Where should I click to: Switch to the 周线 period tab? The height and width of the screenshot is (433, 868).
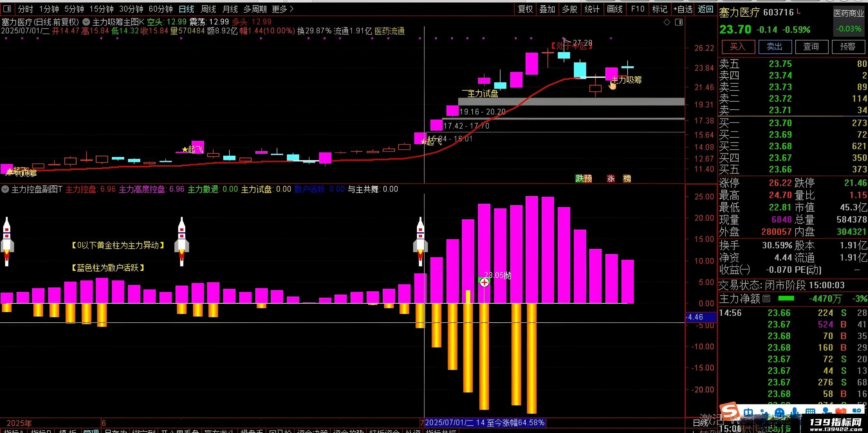pyautogui.click(x=208, y=9)
